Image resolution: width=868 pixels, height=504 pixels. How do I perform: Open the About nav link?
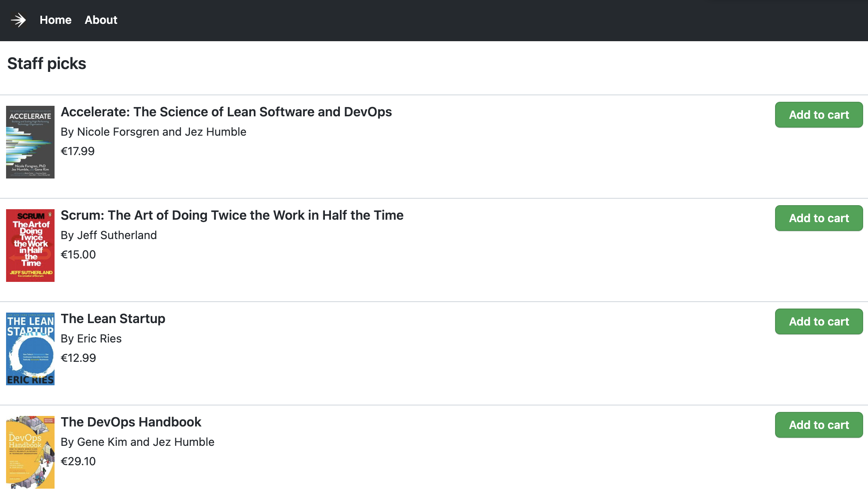tap(101, 20)
